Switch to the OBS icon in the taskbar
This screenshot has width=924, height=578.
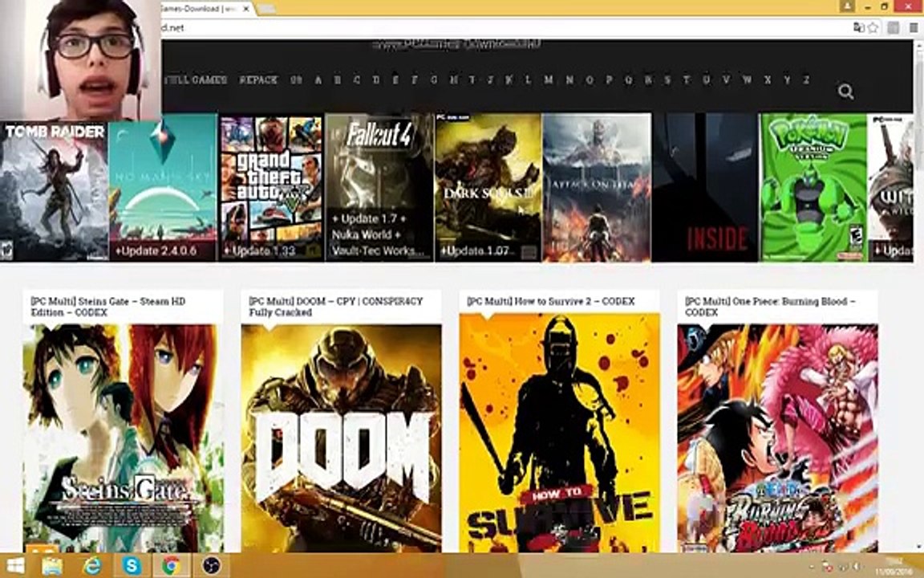coord(210,566)
